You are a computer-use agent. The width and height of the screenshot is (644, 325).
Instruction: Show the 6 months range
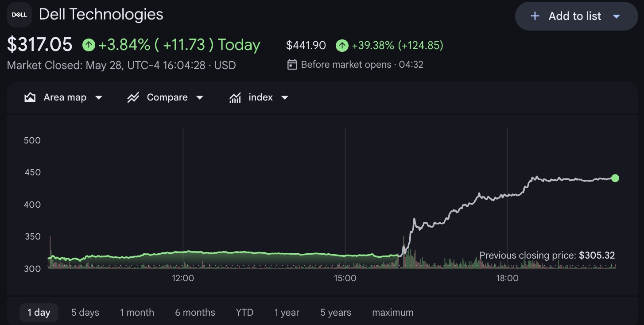pyautogui.click(x=195, y=313)
